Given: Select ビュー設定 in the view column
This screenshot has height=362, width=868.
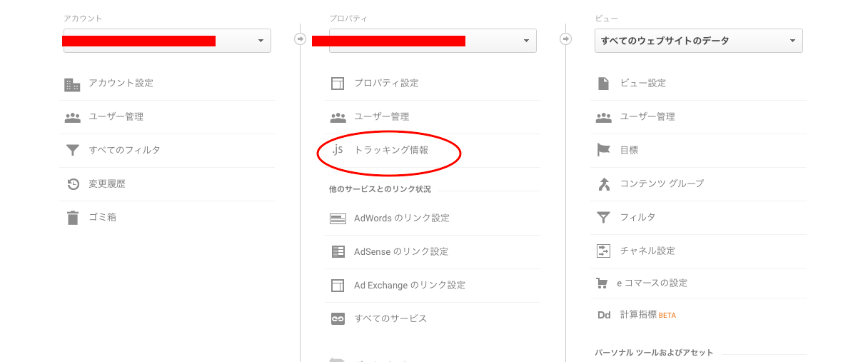Looking at the screenshot, I should coord(642,84).
